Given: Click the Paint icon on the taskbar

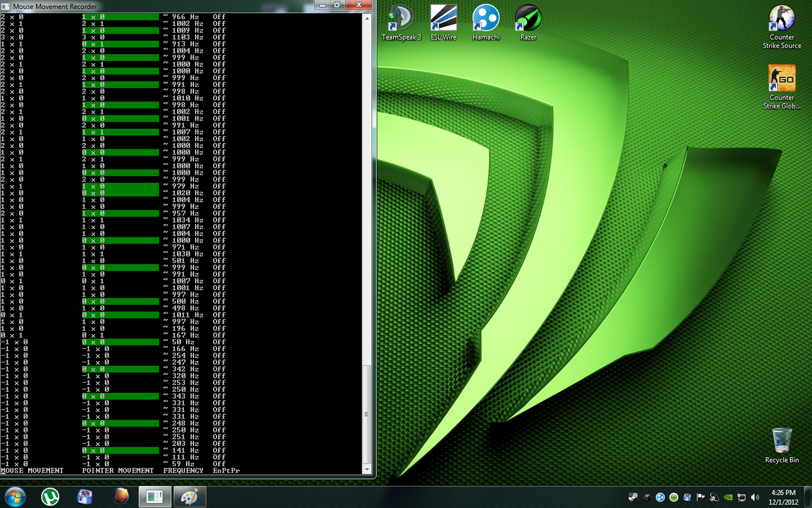Looking at the screenshot, I should click(190, 496).
